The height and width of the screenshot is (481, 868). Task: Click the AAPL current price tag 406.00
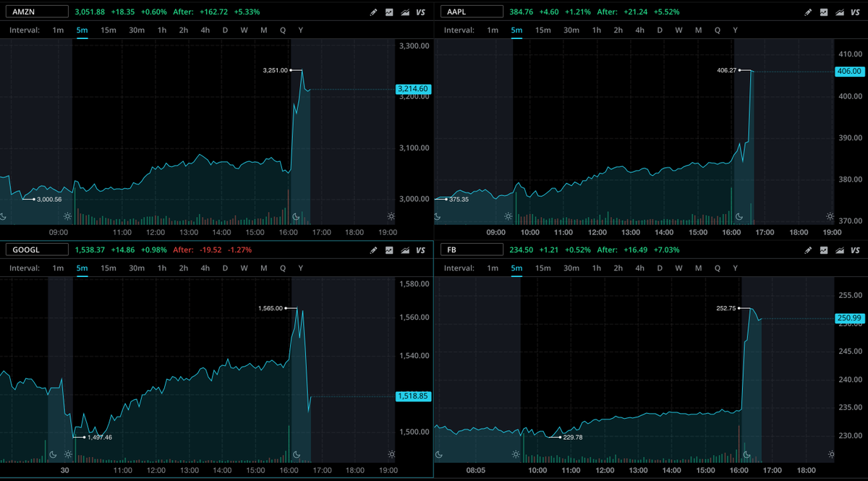click(848, 71)
